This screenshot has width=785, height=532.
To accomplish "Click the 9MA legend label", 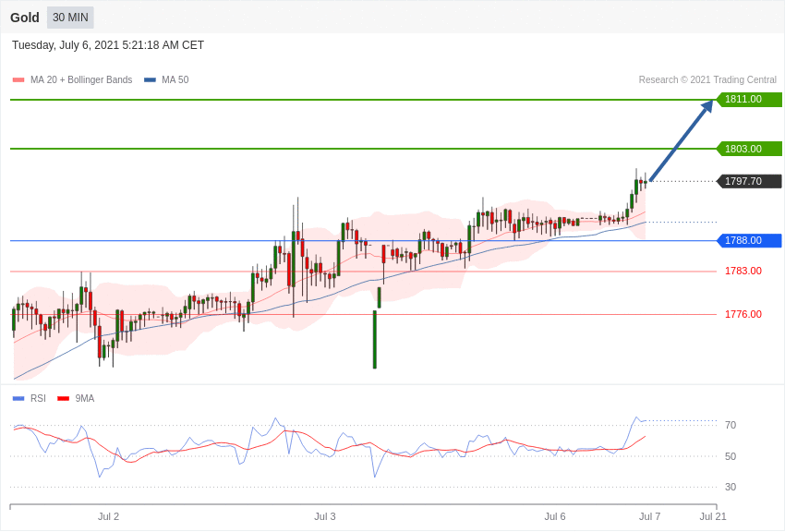I will (85, 398).
